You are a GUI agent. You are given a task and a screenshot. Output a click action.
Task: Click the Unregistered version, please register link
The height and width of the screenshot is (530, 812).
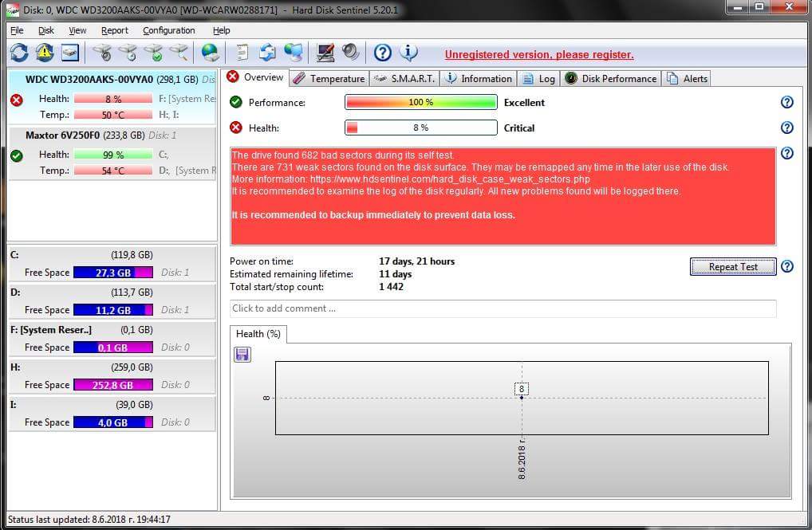tap(539, 54)
